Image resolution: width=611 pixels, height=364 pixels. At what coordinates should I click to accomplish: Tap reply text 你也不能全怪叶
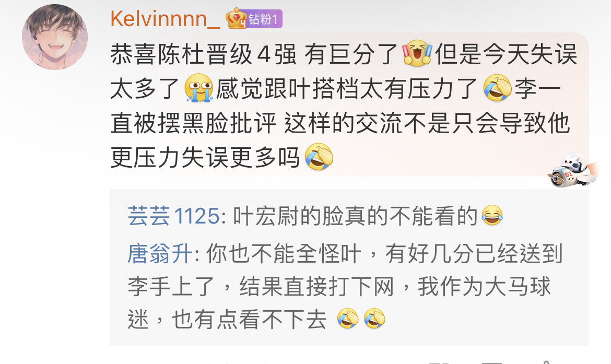coord(284,254)
